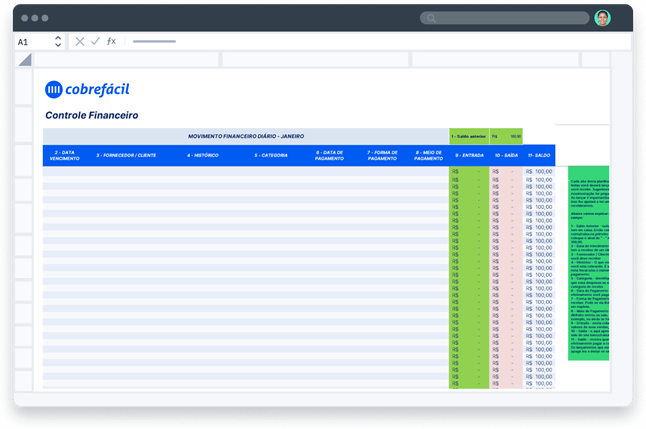Click the Cobrefácil logo
The height and width of the screenshot is (429, 646).
(x=87, y=89)
